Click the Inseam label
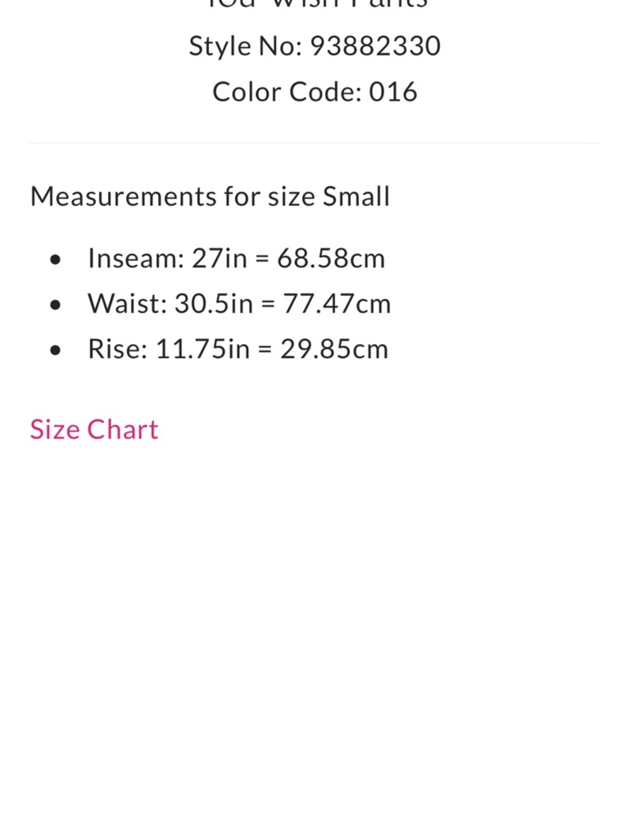This screenshot has height=840, width=630. point(136,258)
